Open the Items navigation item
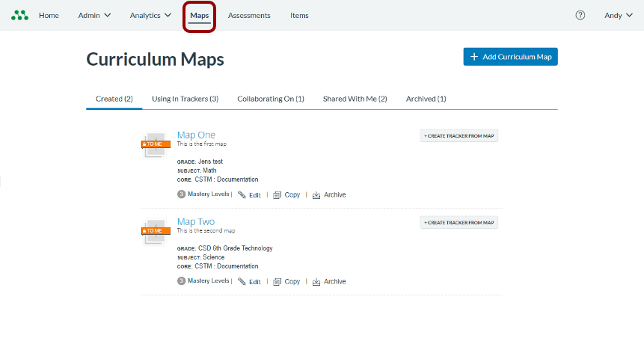The height and width of the screenshot is (362, 644). 299,15
